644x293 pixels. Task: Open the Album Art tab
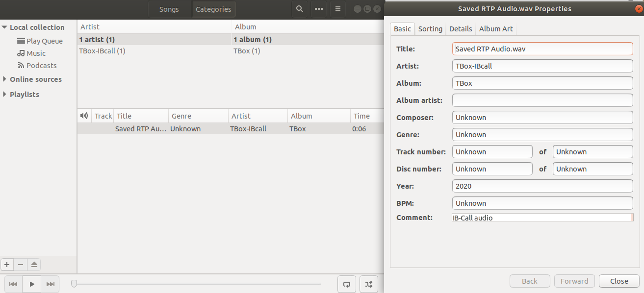(x=496, y=29)
